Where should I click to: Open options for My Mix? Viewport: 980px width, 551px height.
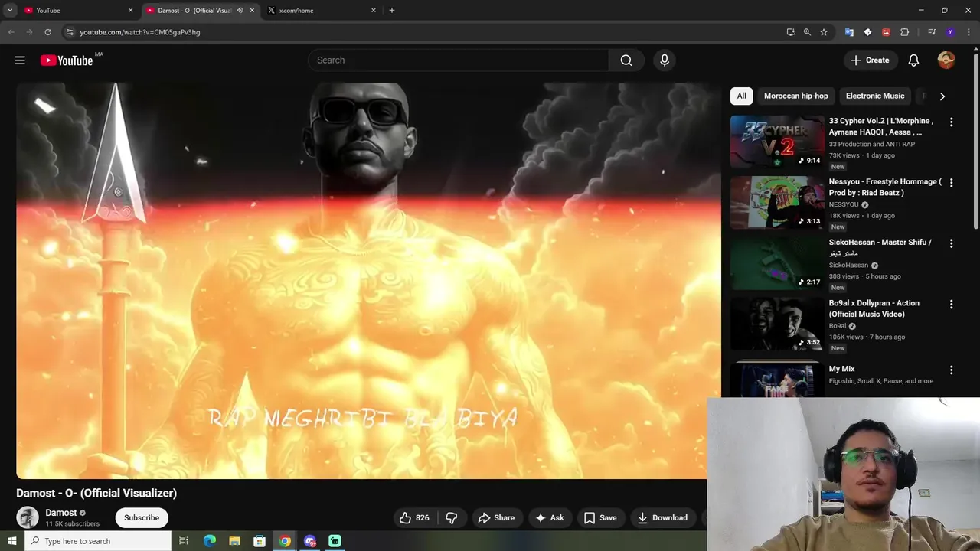pyautogui.click(x=952, y=370)
